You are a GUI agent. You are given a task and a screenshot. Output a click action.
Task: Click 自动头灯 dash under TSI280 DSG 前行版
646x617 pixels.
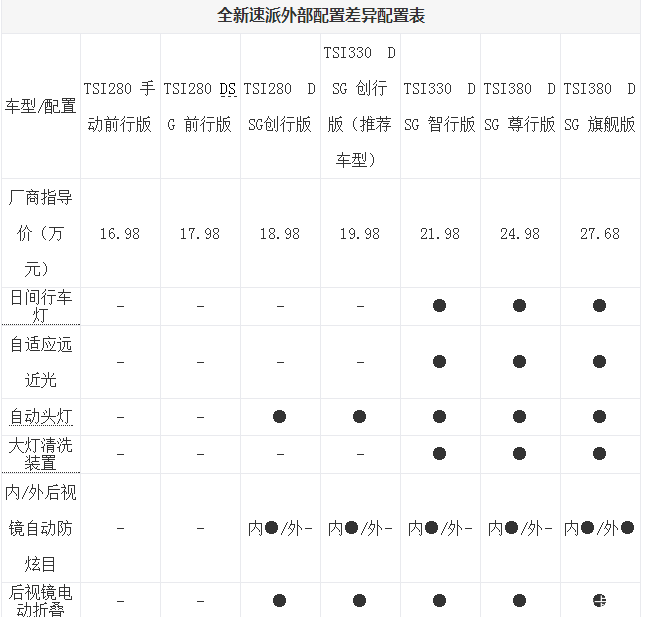pyautogui.click(x=200, y=418)
